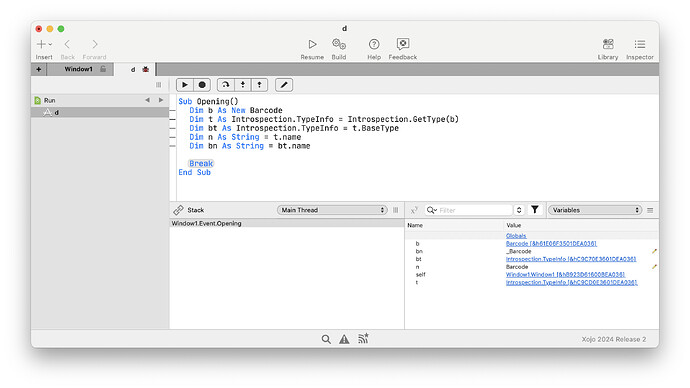Open the Barcode object link for b
690x388 pixels.
(x=551, y=244)
